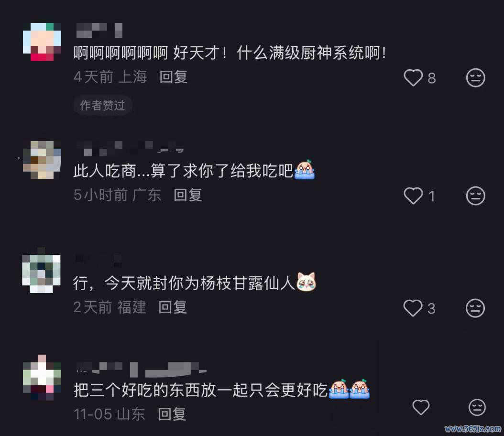The image size is (504, 436).
Task: Like the 广东 comment with 1 like
Action: [x=413, y=196]
